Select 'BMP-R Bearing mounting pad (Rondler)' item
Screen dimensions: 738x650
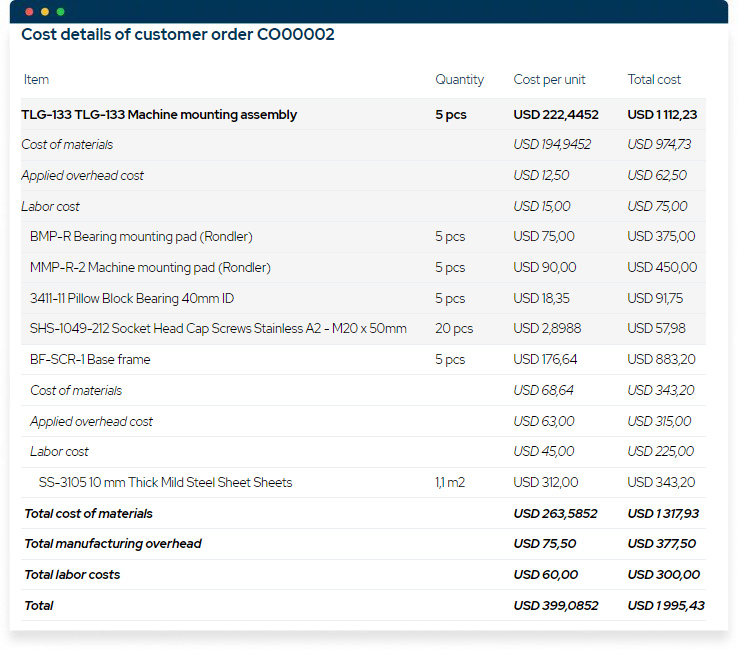[141, 236]
